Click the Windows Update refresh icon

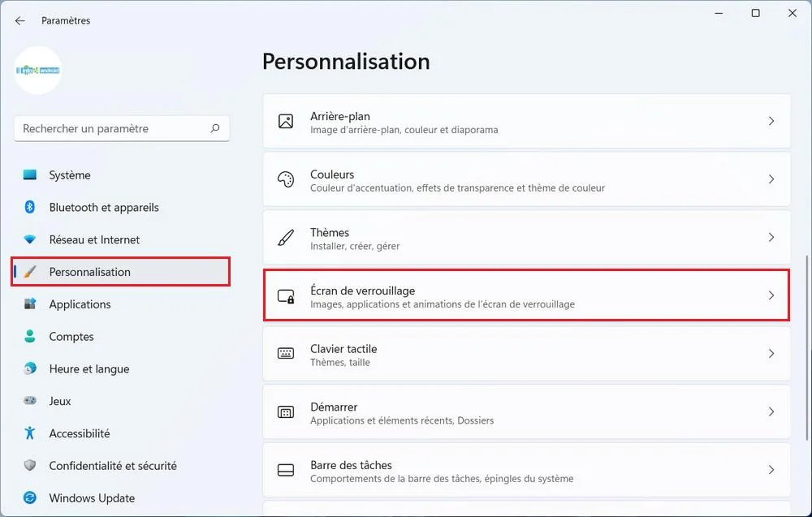click(x=30, y=498)
